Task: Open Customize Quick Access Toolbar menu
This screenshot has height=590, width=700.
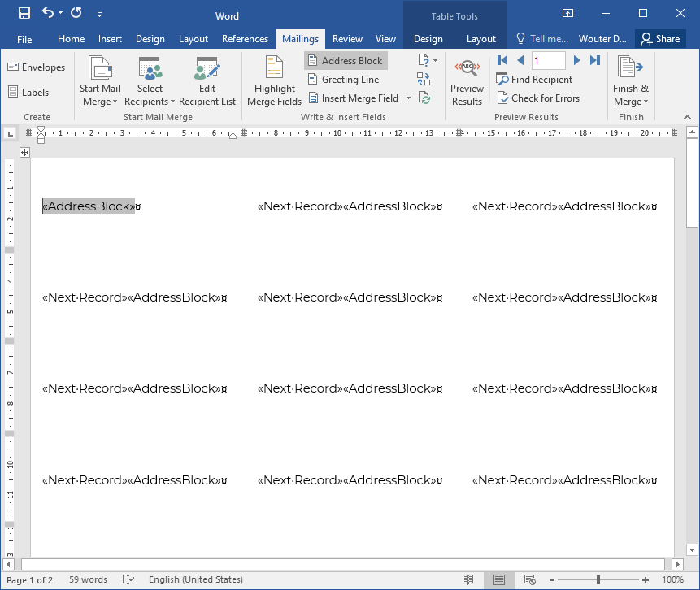Action: click(x=99, y=15)
